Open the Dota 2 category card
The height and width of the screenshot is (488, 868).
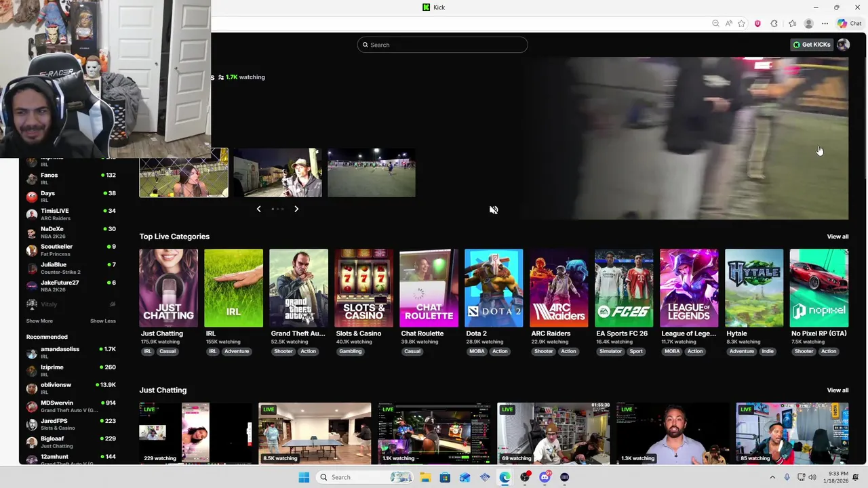point(494,288)
